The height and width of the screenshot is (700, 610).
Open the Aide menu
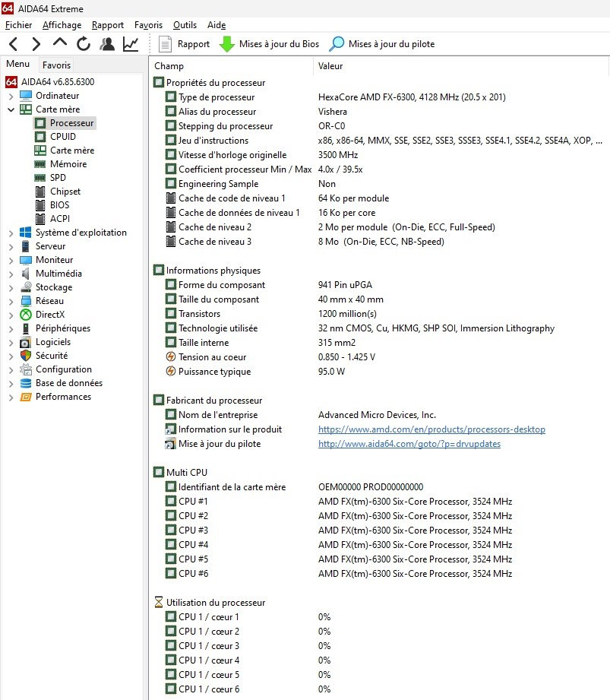217,25
